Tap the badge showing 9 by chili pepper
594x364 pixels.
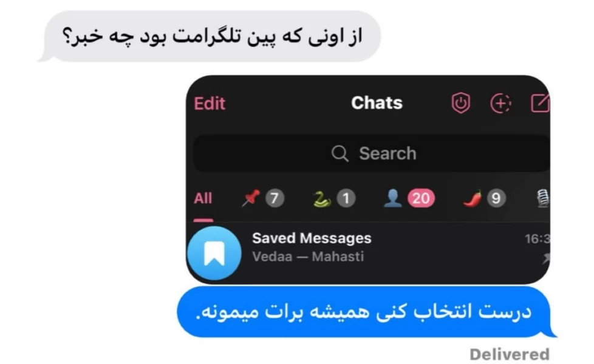coord(496,198)
